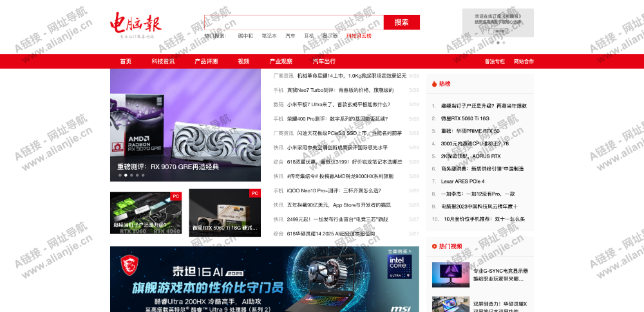This screenshot has height=312, width=644.
Task: Open hot list item 1 继续当钉子户还是升级
Action: pyautogui.click(x=484, y=106)
